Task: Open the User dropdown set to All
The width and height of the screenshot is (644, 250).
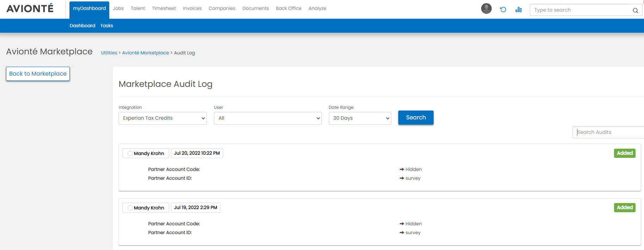Action: tap(268, 118)
